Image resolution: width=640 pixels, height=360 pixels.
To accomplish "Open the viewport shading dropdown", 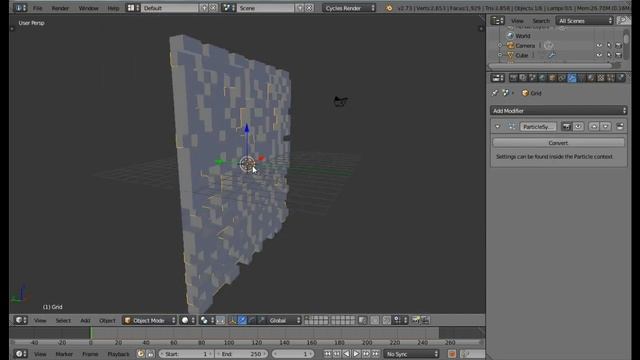I will [x=188, y=320].
